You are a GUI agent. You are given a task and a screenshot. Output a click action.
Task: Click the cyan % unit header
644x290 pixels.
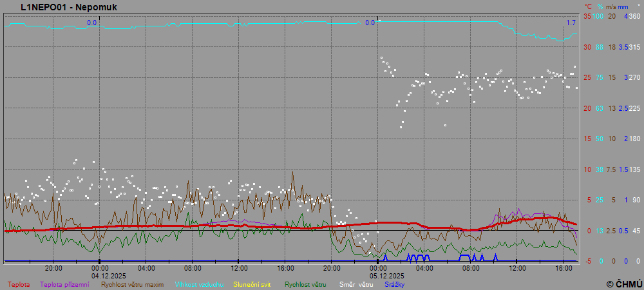(x=600, y=6)
